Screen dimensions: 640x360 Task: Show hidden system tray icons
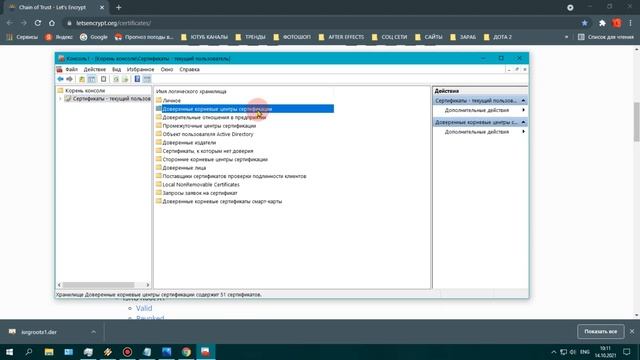[x=553, y=352]
